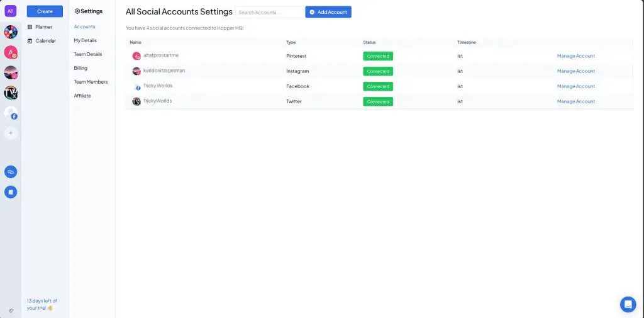The height and width of the screenshot is (318, 644).
Task: Click the karldonitzsgerman account name
Action: [x=164, y=71]
